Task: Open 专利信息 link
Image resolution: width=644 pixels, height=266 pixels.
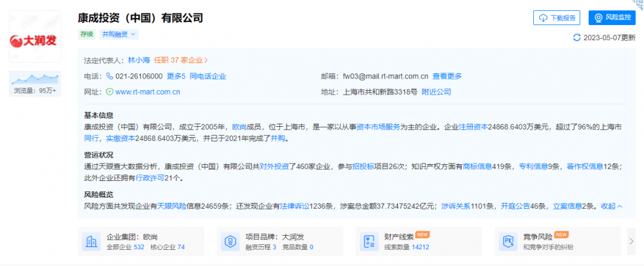Action: click(534, 166)
